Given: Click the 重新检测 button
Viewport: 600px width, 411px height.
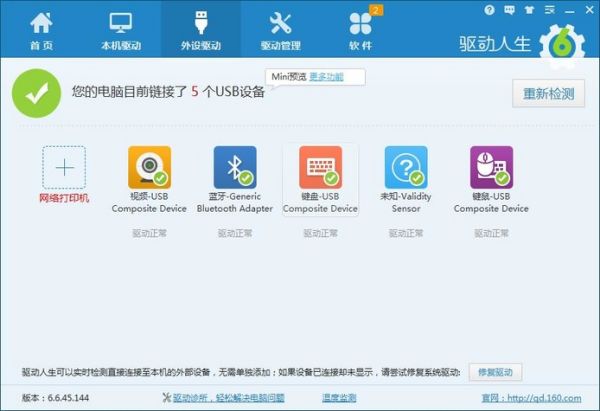Looking at the screenshot, I should [x=548, y=93].
